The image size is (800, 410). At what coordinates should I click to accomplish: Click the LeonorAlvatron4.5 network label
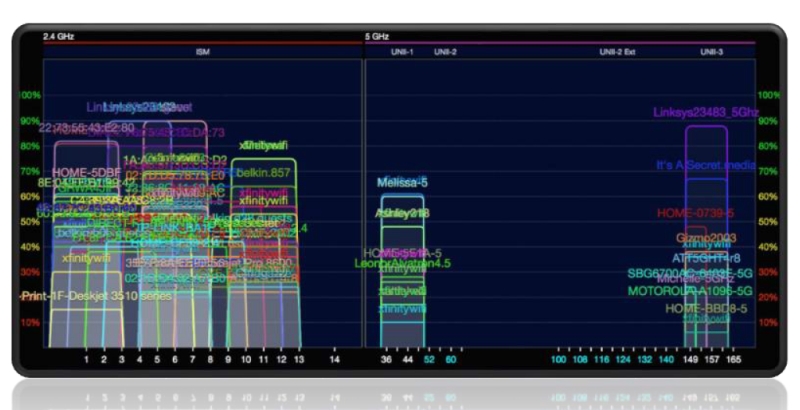(x=403, y=263)
